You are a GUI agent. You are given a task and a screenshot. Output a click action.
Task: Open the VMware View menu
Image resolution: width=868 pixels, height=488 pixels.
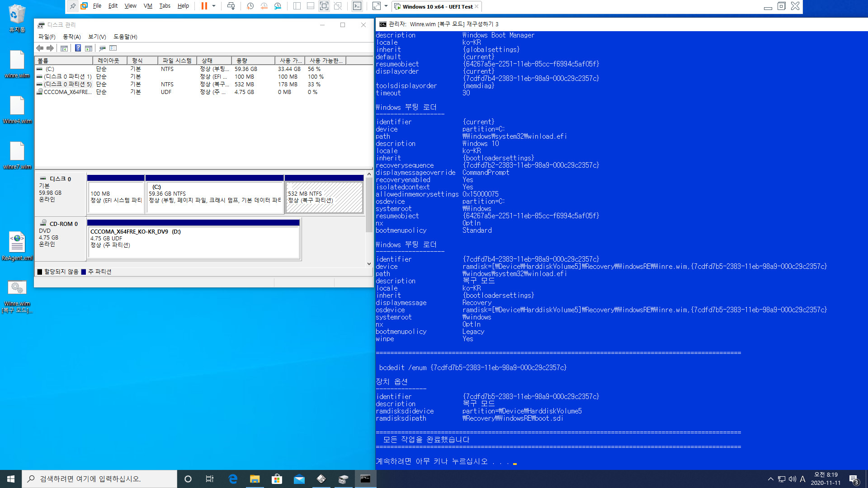coord(130,6)
